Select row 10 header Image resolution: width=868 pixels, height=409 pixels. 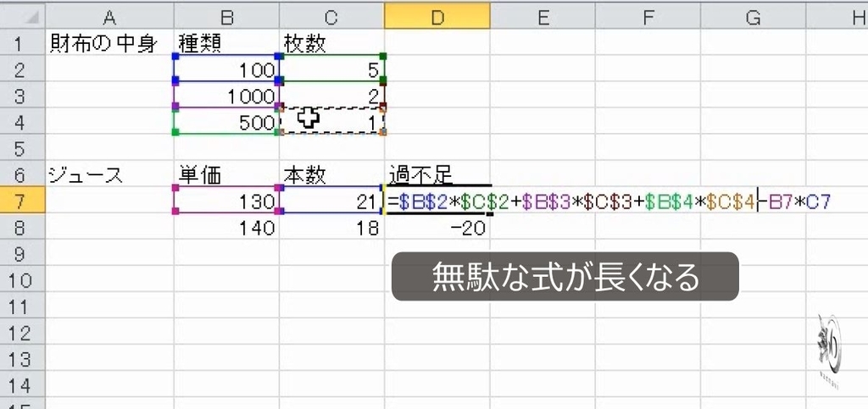tap(22, 281)
